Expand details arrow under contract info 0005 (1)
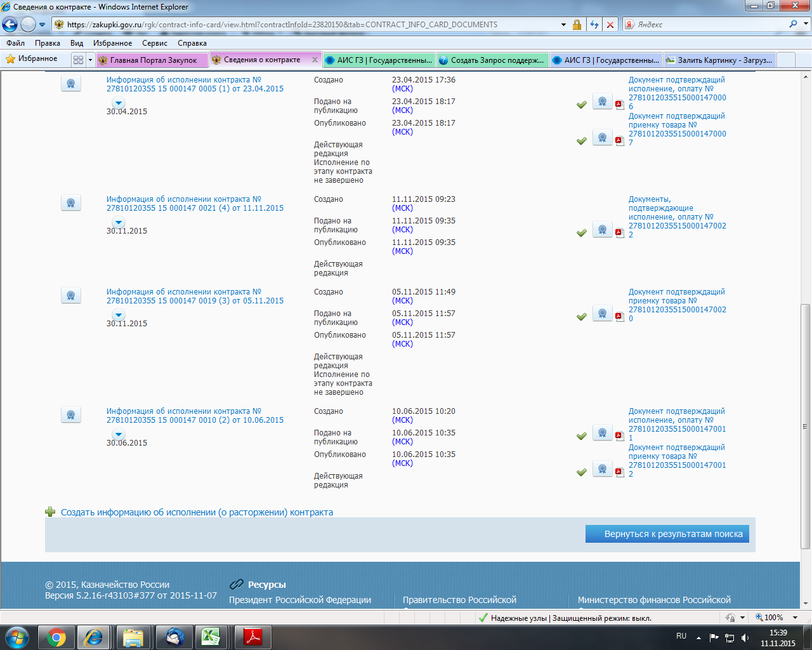 [119, 103]
